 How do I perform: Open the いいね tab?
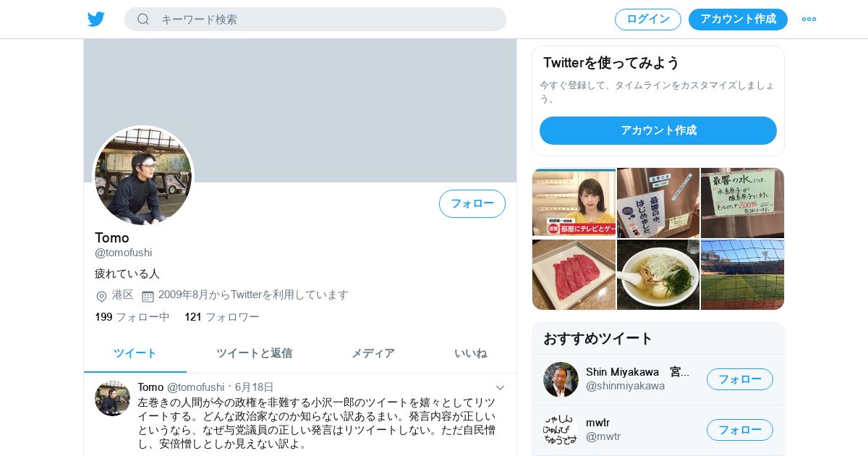[x=470, y=353]
